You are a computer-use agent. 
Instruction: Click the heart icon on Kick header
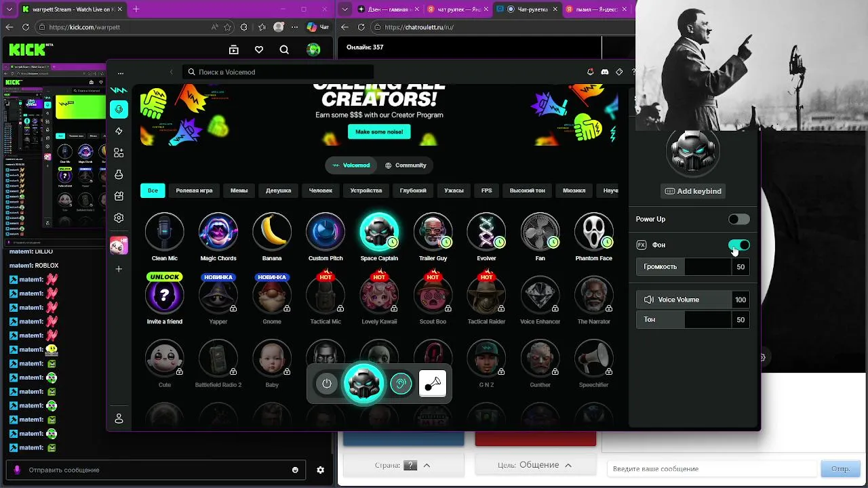[258, 49]
